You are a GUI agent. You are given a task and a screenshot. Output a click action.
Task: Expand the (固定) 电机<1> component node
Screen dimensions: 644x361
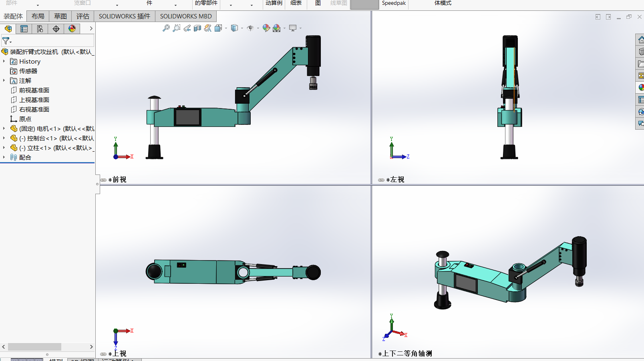click(x=4, y=128)
